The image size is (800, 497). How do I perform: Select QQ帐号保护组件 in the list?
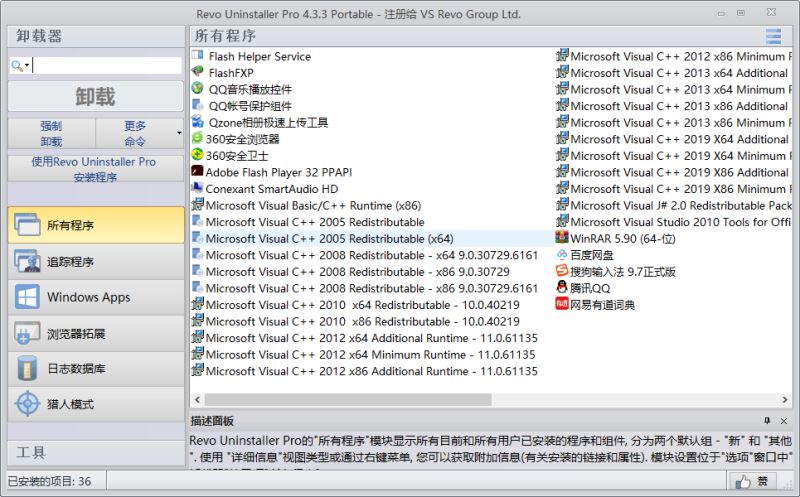250,106
